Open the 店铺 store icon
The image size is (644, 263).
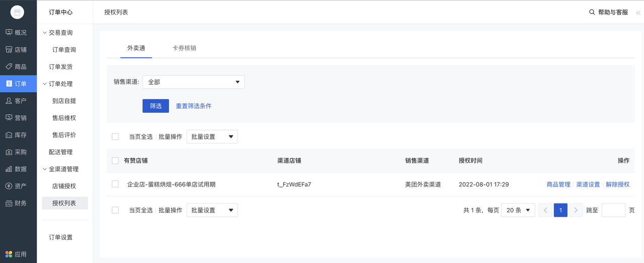click(9, 49)
